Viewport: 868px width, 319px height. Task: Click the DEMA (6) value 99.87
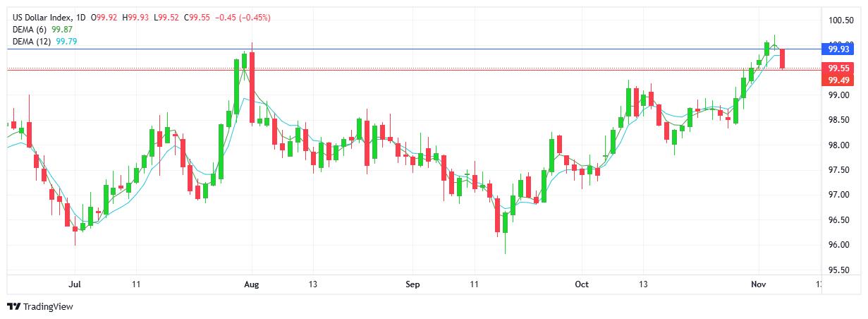pos(63,29)
